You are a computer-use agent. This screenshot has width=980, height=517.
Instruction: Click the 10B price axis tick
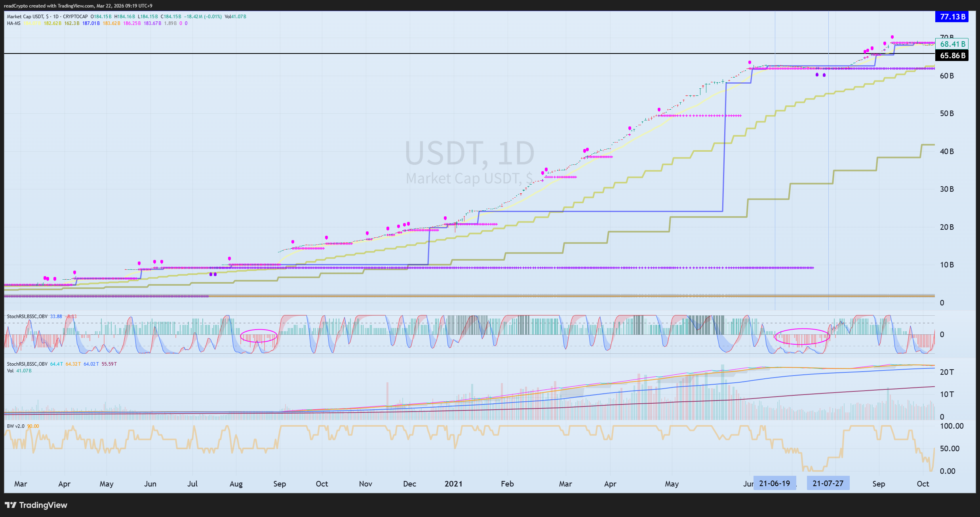947,265
